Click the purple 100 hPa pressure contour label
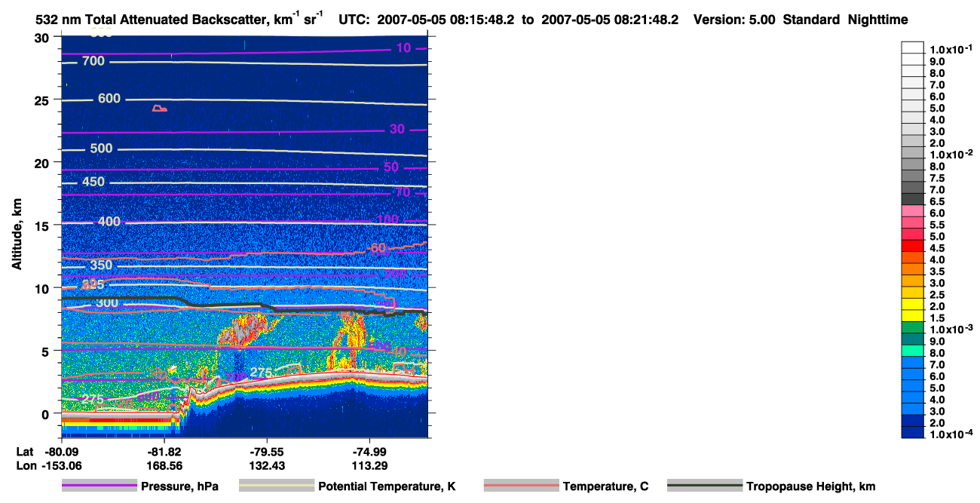The height and width of the screenshot is (503, 980). pos(387,220)
